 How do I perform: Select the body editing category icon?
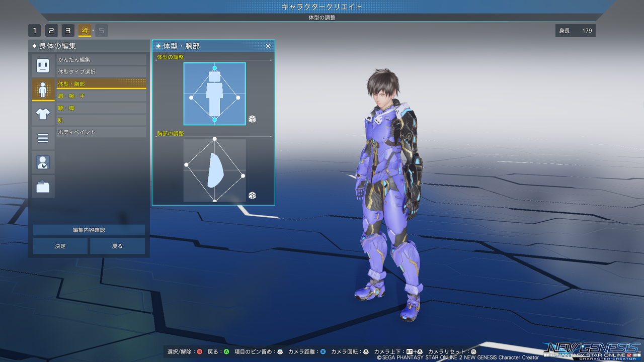(43, 89)
